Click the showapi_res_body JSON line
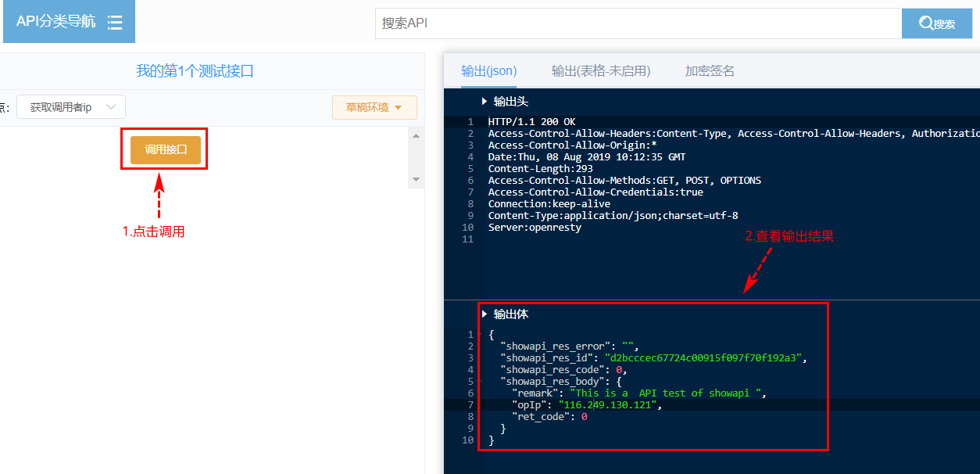 coord(561,382)
